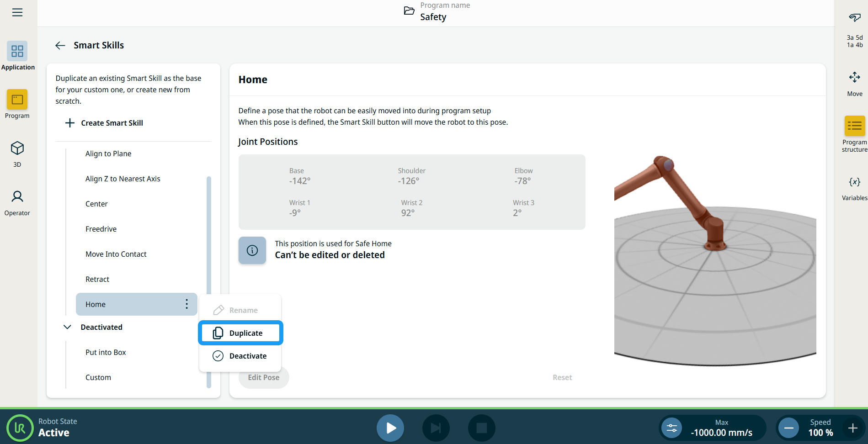Image resolution: width=868 pixels, height=444 pixels.
Task: Increase speed with the plus button
Action: [x=852, y=428]
